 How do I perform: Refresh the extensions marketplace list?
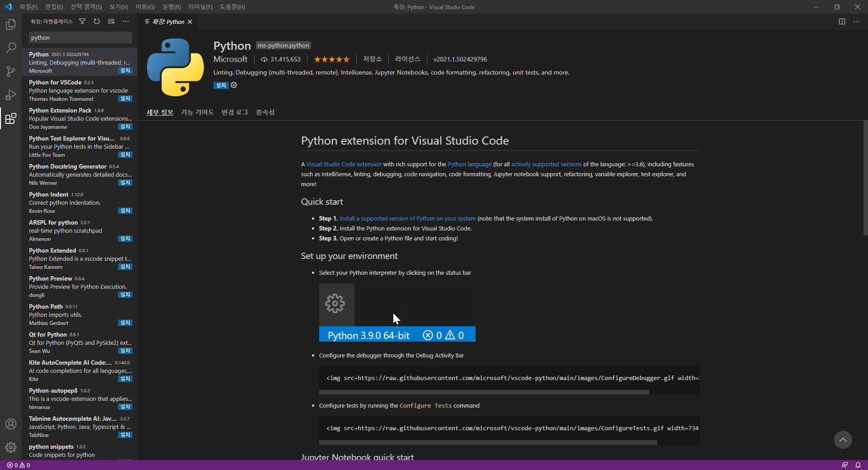[97, 21]
